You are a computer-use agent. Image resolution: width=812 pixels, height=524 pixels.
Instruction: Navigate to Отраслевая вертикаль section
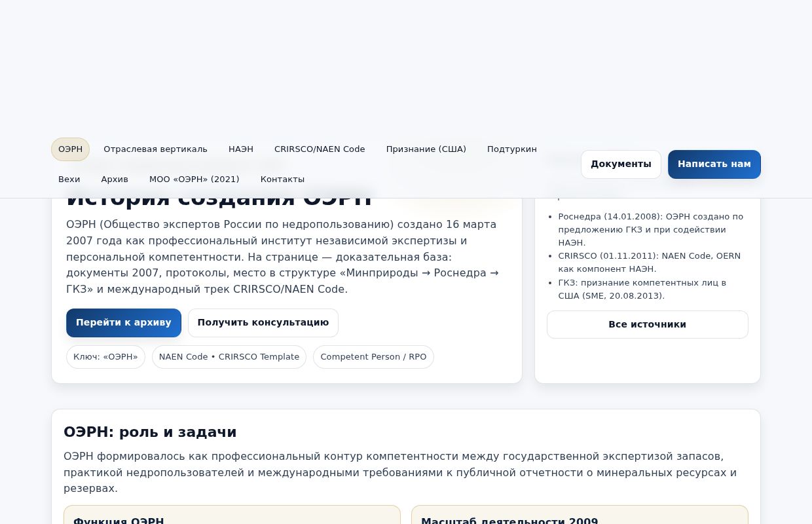[x=155, y=149]
